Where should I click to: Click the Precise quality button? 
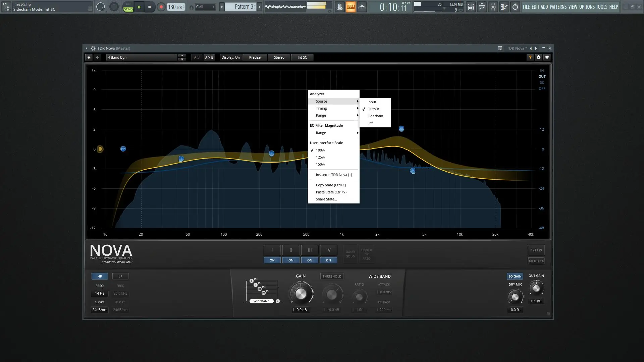point(255,57)
